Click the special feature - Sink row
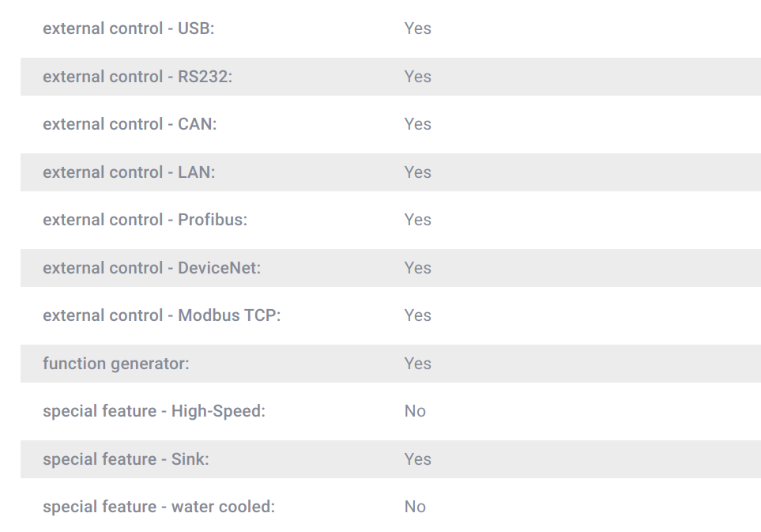This screenshot has height=532, width=761. click(390, 459)
